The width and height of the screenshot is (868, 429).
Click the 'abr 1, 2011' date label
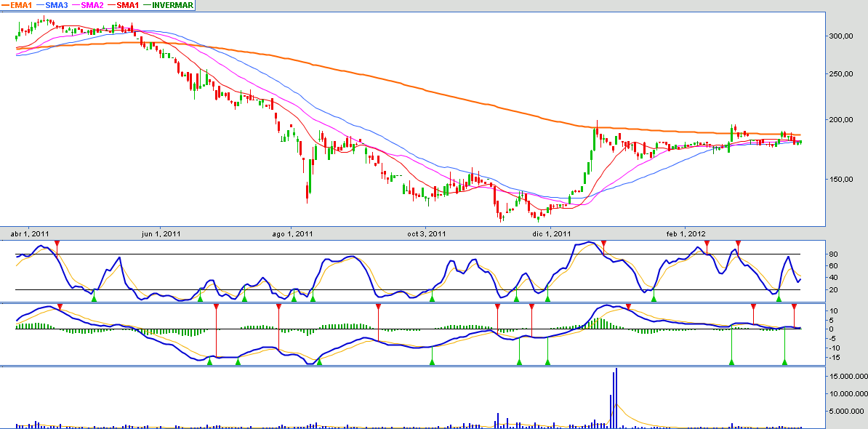click(30, 233)
